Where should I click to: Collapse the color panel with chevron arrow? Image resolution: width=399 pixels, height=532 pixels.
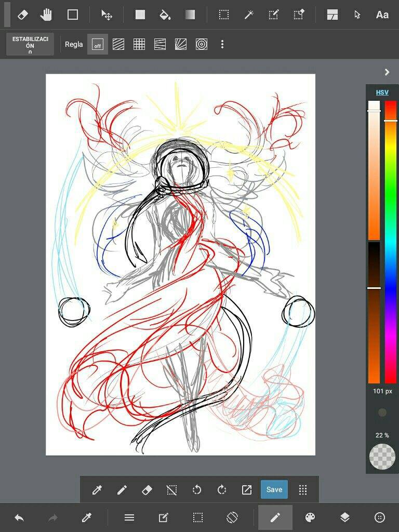[x=387, y=72]
